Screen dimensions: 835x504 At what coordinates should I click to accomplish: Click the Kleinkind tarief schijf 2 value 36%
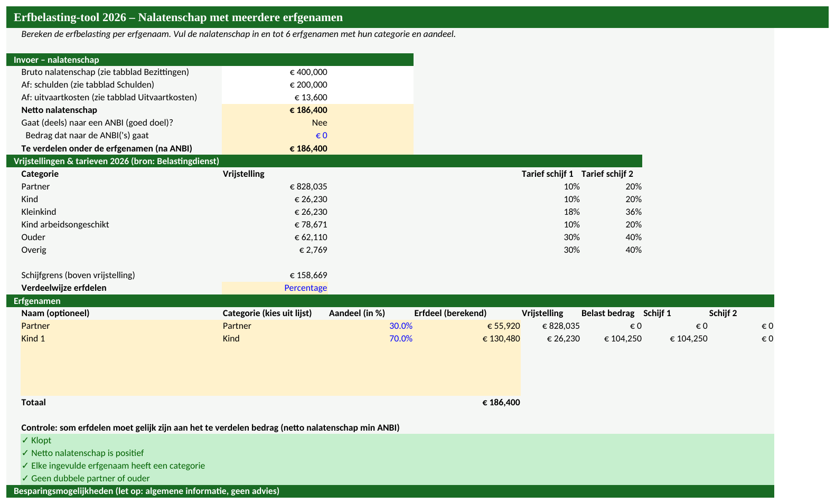[633, 212]
